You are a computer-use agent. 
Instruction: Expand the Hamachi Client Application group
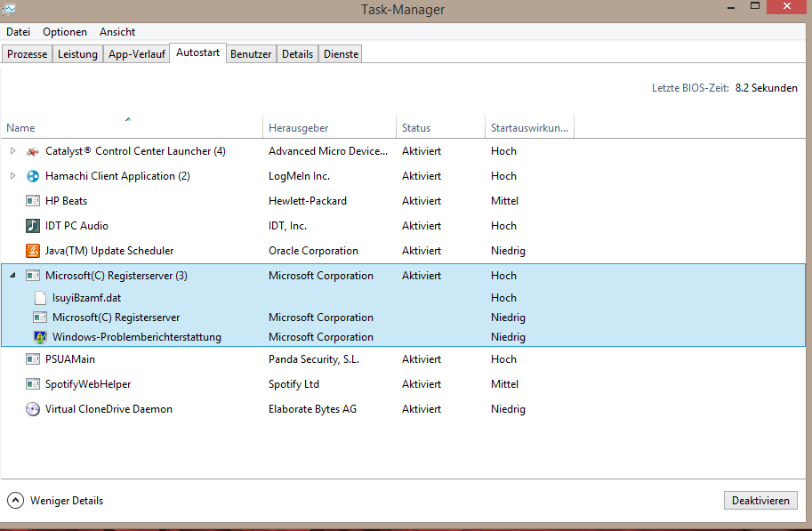(x=12, y=176)
